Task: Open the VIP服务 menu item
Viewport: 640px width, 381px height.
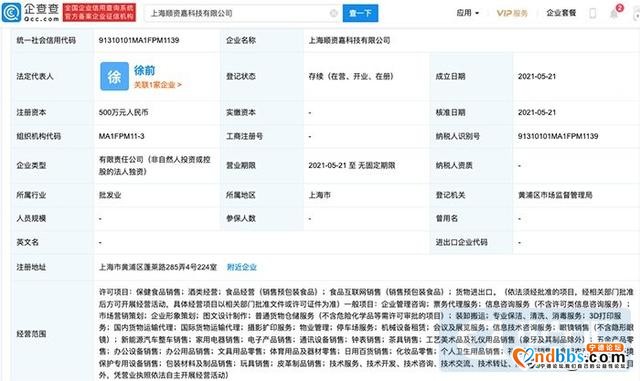Action: coord(512,13)
